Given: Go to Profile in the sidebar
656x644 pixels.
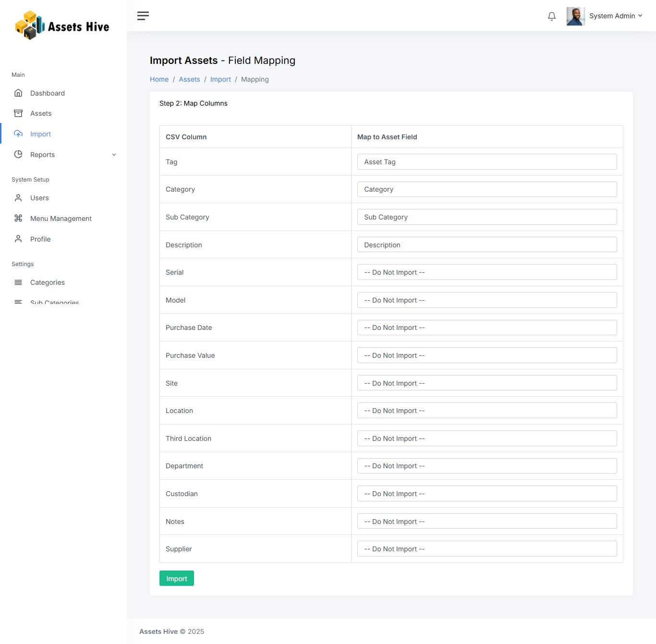Looking at the screenshot, I should point(40,239).
